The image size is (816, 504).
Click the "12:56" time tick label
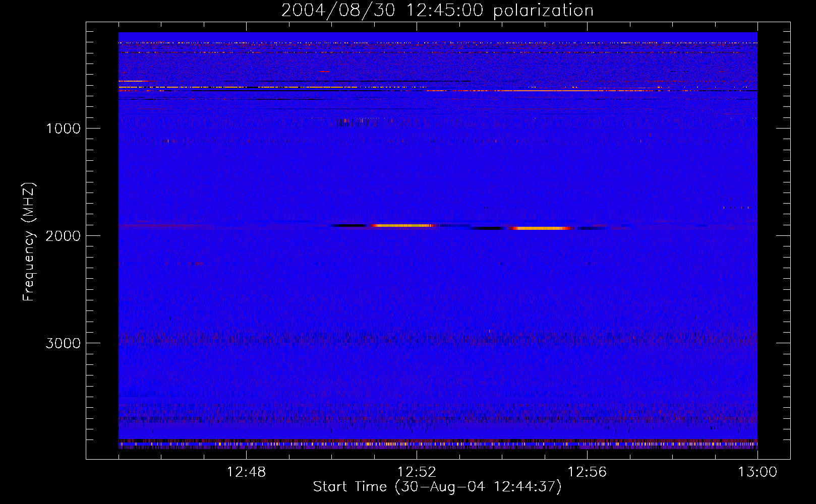click(587, 472)
